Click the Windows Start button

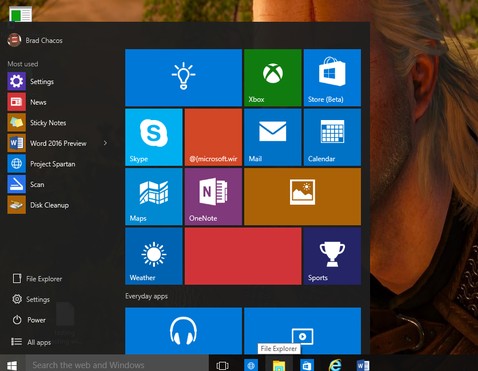point(12,365)
